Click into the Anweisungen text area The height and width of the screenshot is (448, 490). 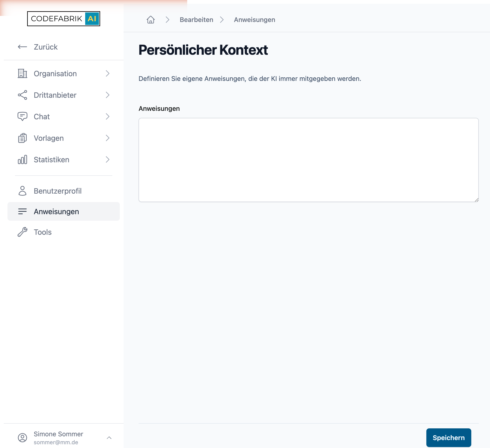(x=308, y=160)
